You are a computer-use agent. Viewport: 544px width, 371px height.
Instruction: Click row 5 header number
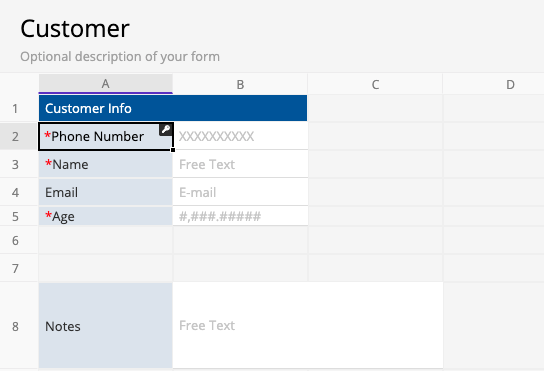[15, 216]
